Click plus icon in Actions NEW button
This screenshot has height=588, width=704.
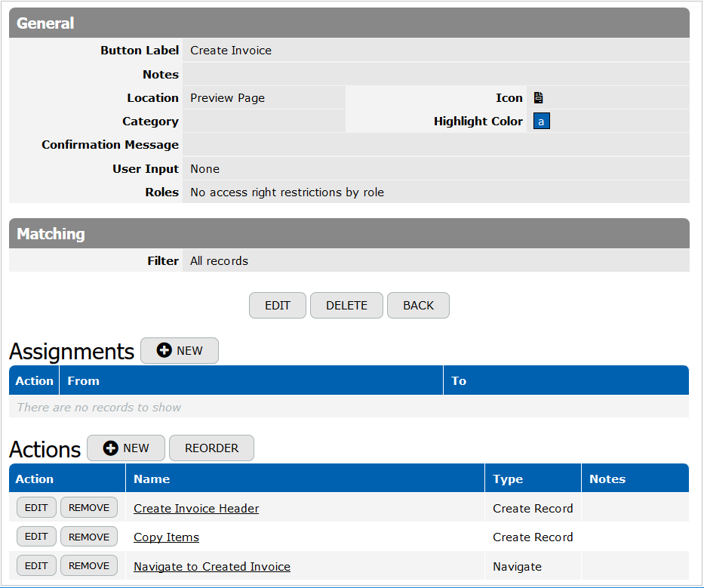(x=110, y=448)
